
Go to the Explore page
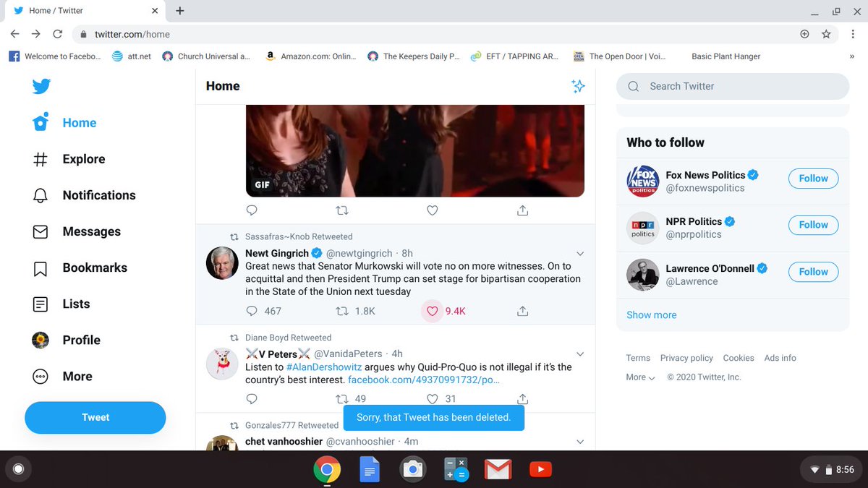pyautogui.click(x=69, y=159)
